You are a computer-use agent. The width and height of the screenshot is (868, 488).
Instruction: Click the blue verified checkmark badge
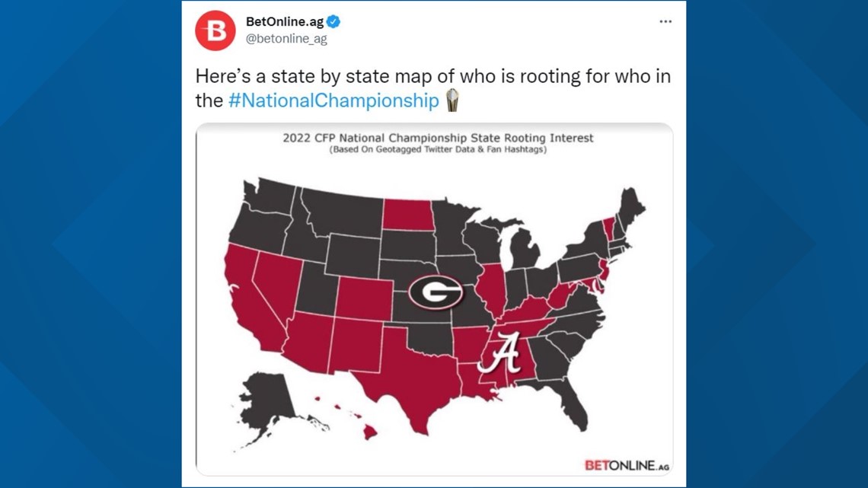[x=333, y=21]
